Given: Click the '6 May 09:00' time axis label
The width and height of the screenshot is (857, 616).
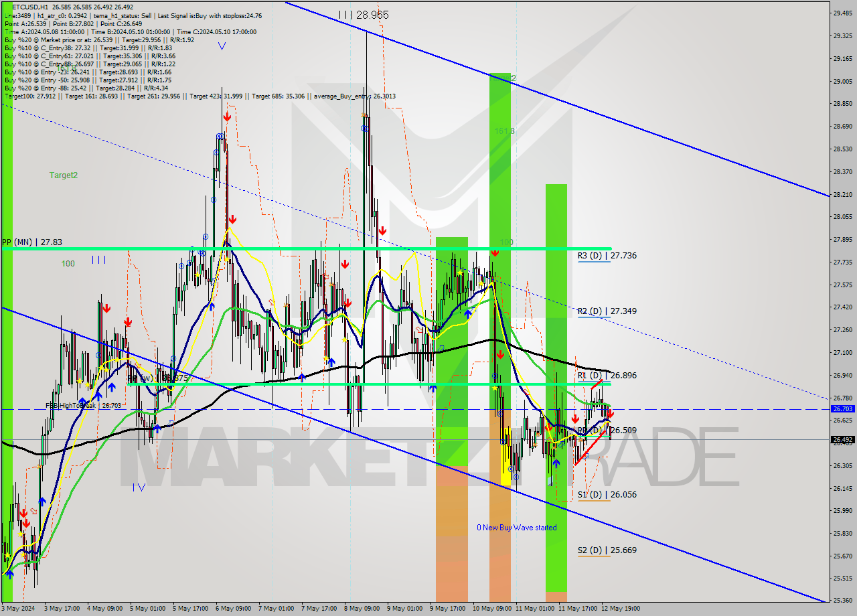Looking at the screenshot, I should tap(234, 609).
